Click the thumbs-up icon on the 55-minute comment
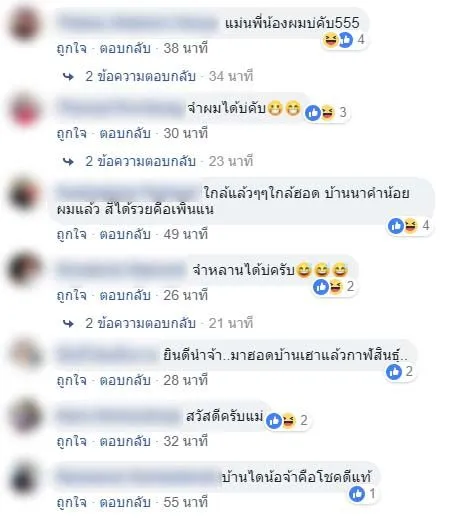 (x=357, y=494)
